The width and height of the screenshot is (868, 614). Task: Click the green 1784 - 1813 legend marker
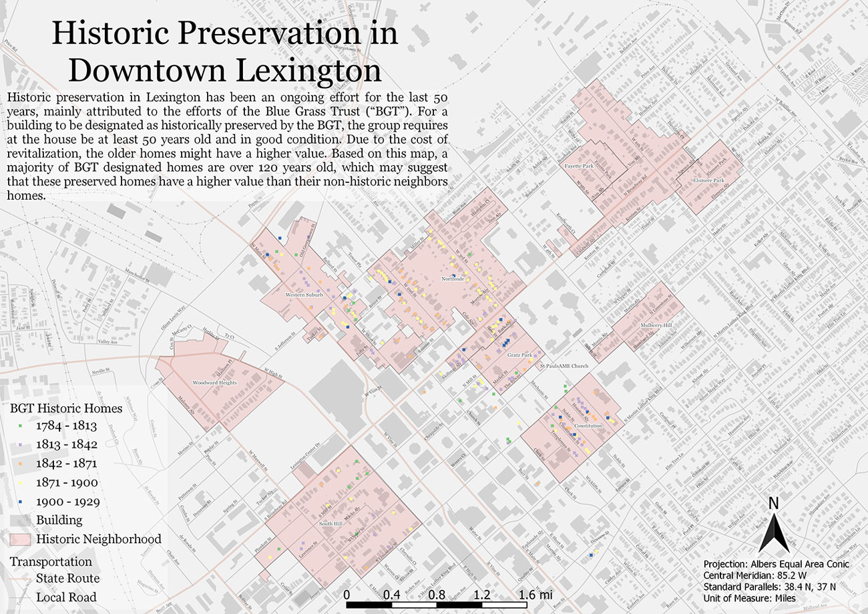(x=21, y=426)
